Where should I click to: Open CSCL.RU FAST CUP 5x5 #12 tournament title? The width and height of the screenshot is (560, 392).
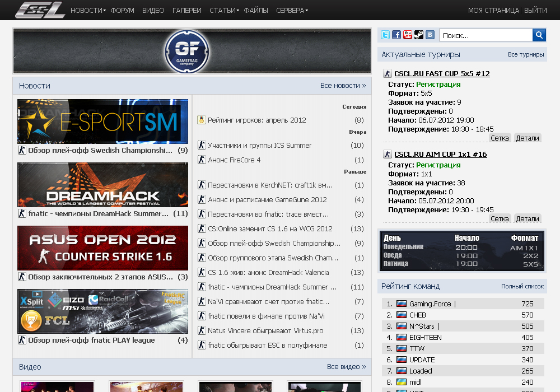coord(442,73)
